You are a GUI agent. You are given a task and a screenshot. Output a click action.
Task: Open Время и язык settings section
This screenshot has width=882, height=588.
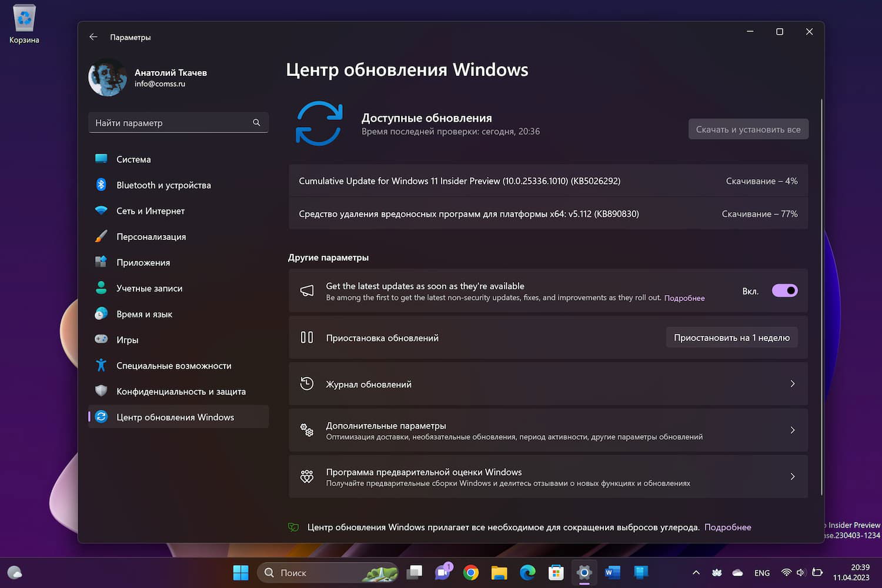coord(179,314)
